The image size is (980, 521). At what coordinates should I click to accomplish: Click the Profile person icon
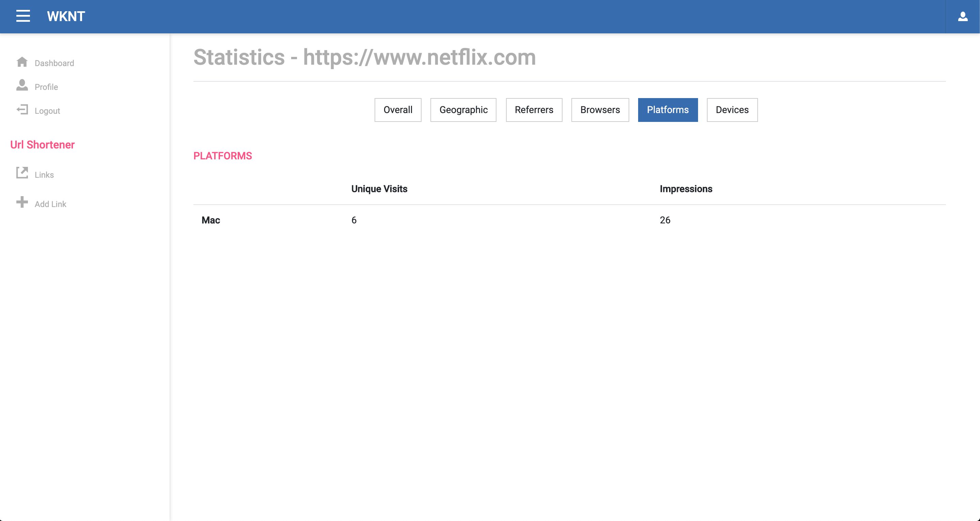click(22, 85)
